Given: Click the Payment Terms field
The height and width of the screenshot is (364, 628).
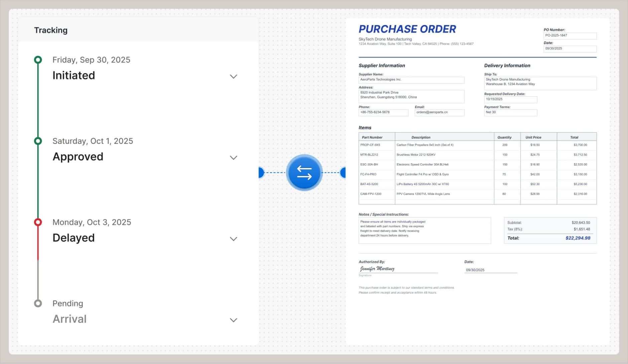Looking at the screenshot, I should pos(510,113).
